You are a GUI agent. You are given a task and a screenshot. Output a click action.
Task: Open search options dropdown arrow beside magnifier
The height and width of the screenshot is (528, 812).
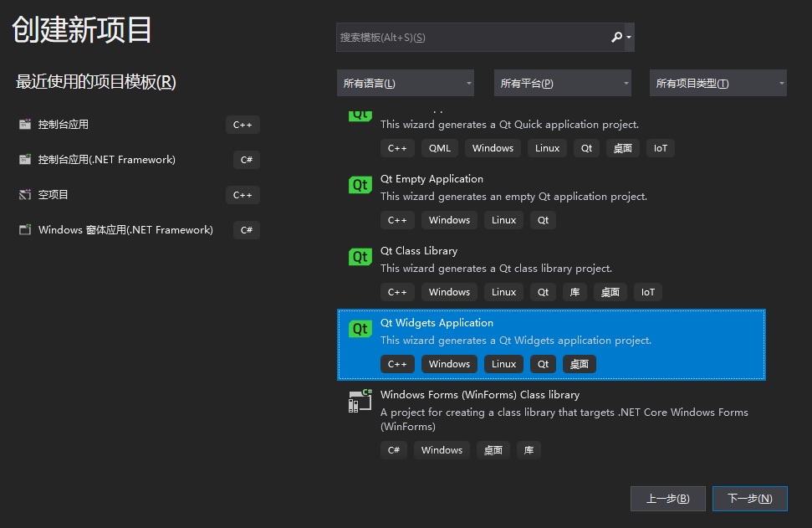tap(629, 38)
